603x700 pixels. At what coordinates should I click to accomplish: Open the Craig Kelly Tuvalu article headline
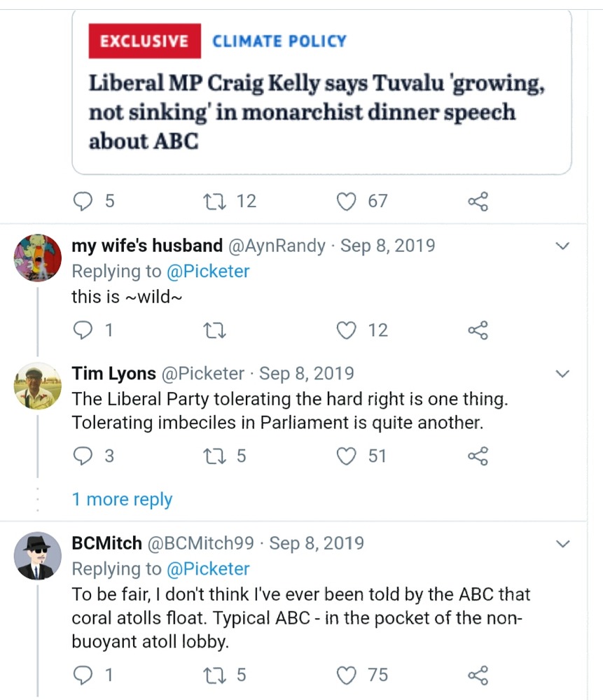click(x=317, y=112)
